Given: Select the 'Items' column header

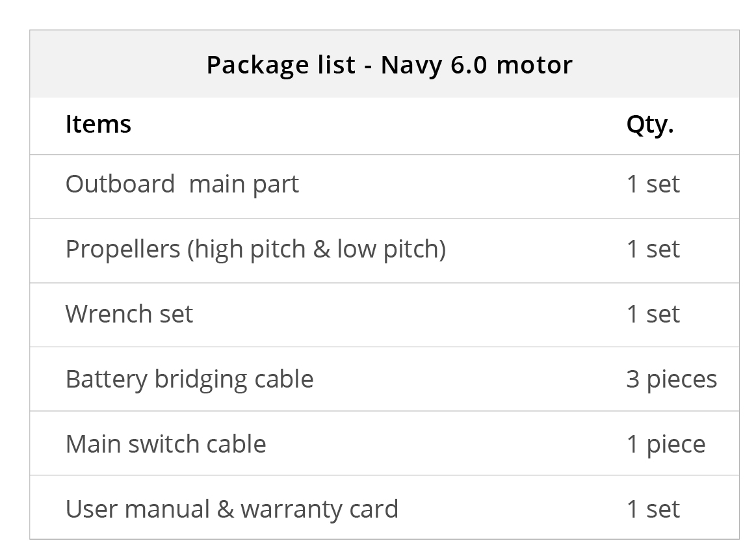Looking at the screenshot, I should [98, 124].
